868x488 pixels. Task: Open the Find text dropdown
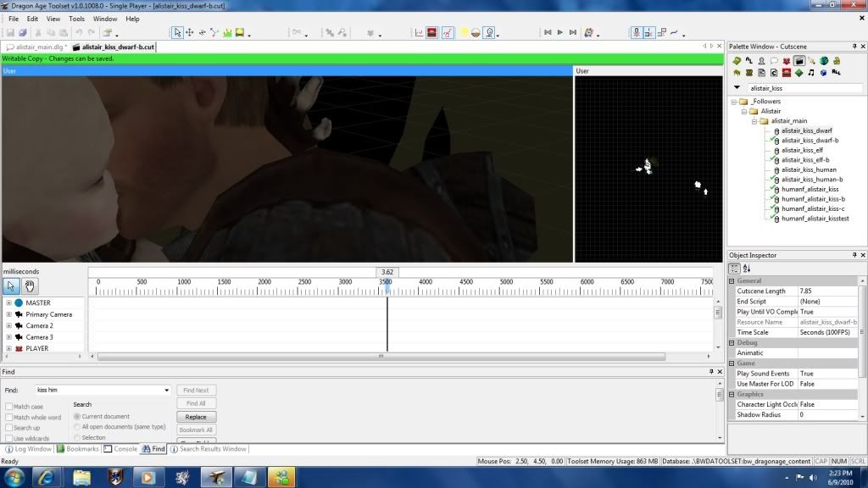pyautogui.click(x=167, y=391)
